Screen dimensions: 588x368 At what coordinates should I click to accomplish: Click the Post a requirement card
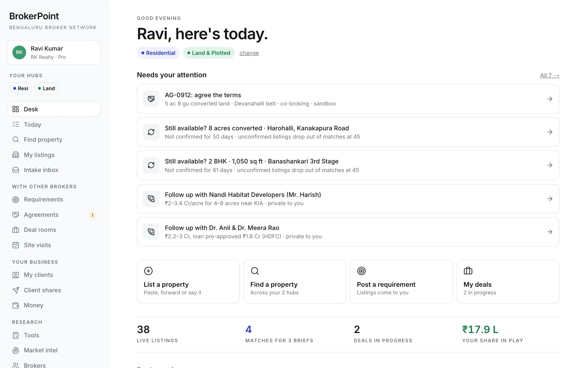click(x=401, y=282)
